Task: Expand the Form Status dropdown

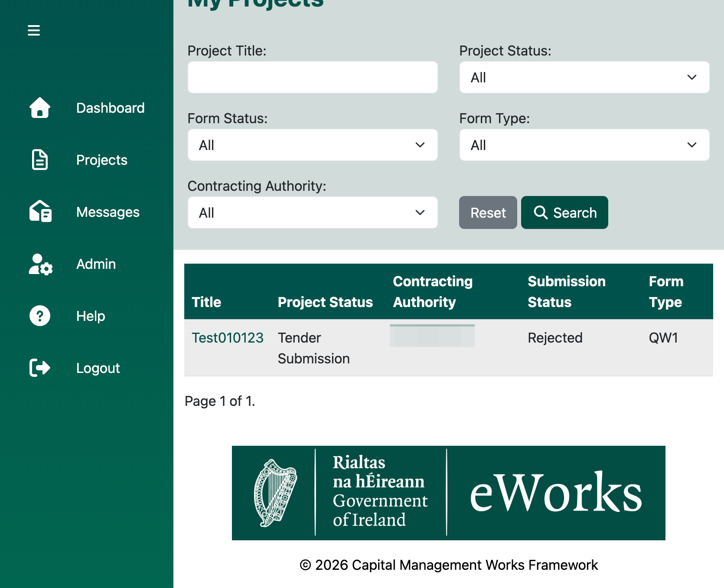Action: [313, 145]
